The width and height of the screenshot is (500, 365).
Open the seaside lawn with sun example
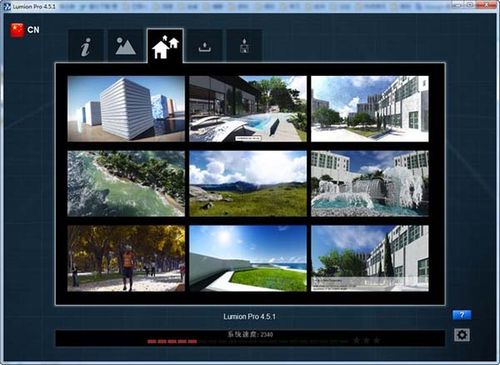[x=248, y=258]
